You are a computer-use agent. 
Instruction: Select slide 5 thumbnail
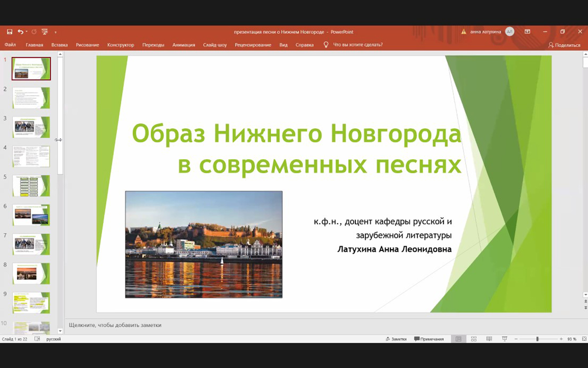pos(31,186)
